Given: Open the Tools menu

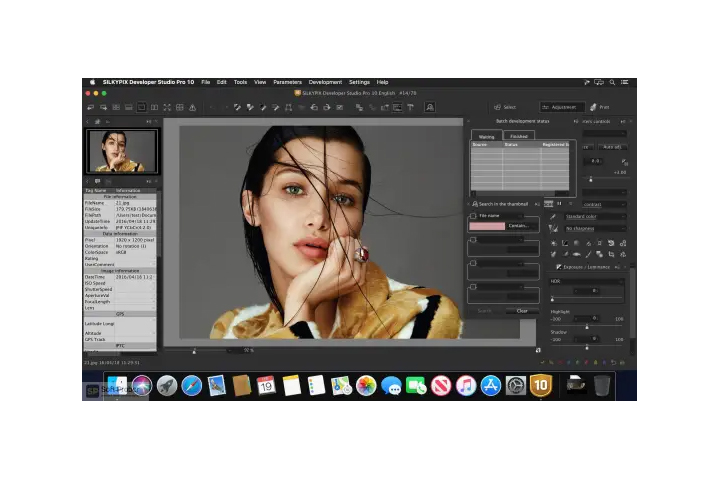Looking at the screenshot, I should click(240, 82).
